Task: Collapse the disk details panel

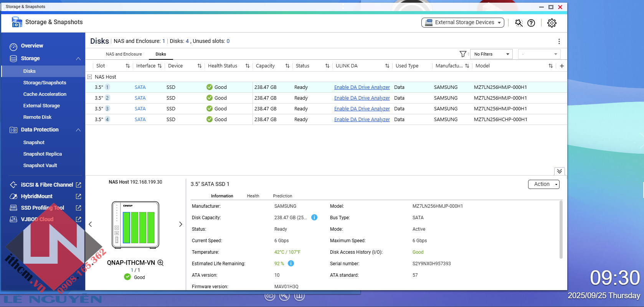Action: tap(559, 171)
